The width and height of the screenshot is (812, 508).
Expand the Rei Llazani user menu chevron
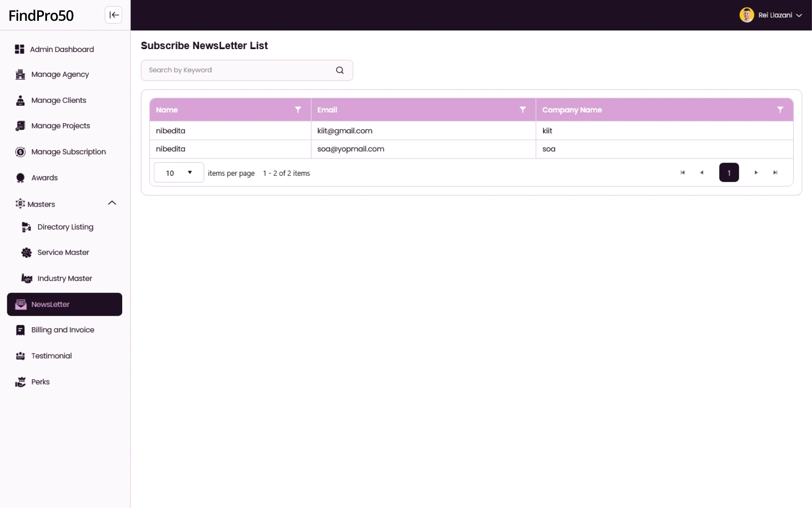tap(799, 16)
